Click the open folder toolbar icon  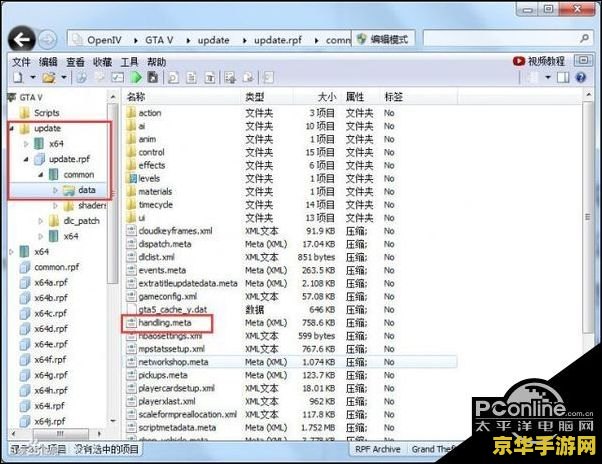pyautogui.click(x=49, y=78)
